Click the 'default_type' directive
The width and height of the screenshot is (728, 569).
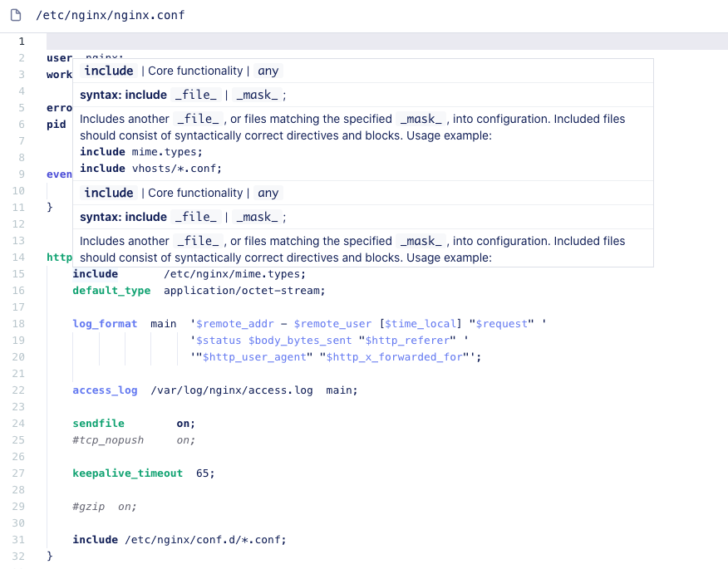(111, 291)
